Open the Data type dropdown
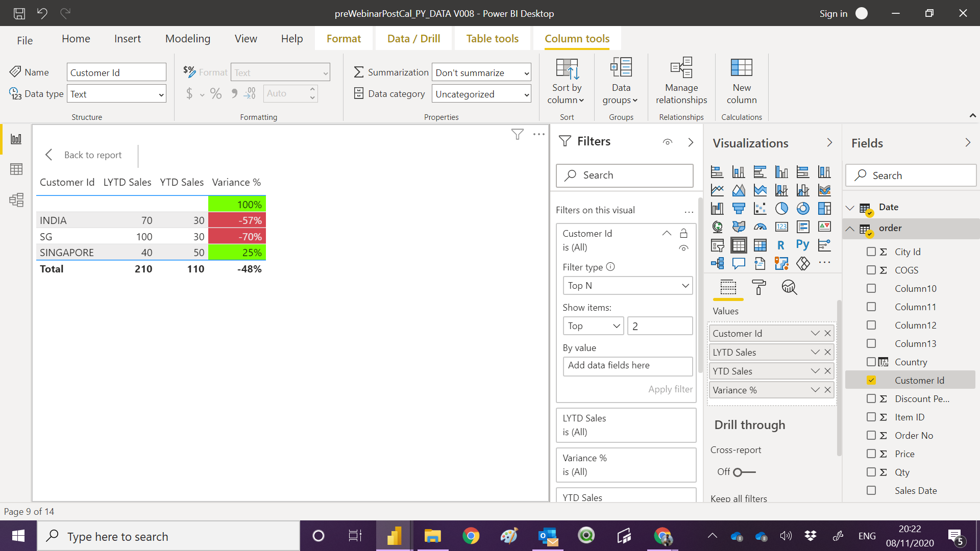This screenshot has width=980, height=551. coord(116,94)
